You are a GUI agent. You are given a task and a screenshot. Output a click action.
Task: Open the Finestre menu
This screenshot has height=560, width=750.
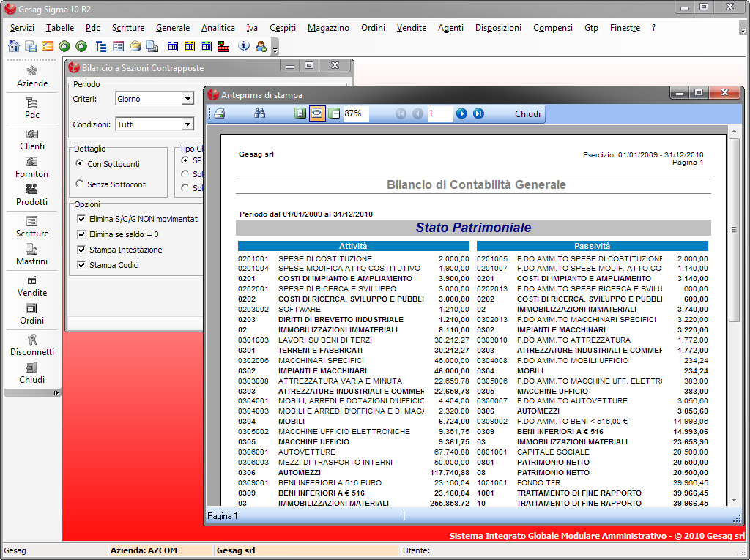tap(625, 28)
